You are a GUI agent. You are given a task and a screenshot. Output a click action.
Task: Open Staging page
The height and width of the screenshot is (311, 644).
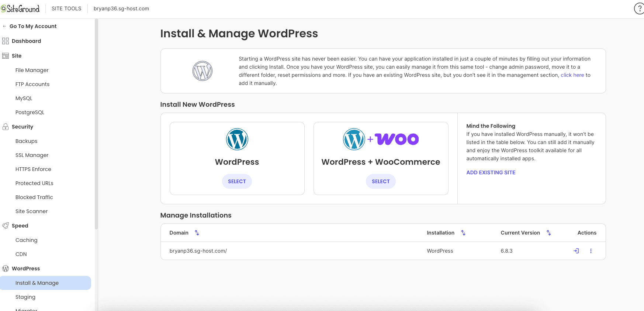(25, 297)
